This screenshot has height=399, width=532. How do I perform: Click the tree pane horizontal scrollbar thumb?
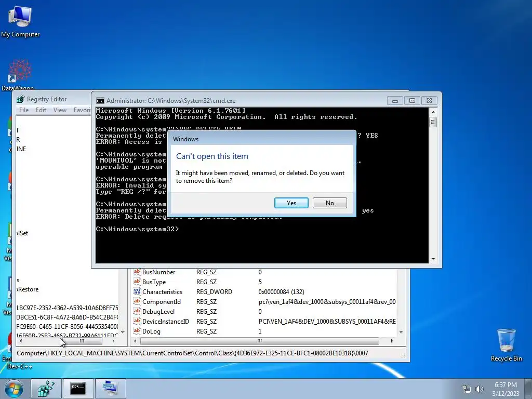tap(82, 341)
